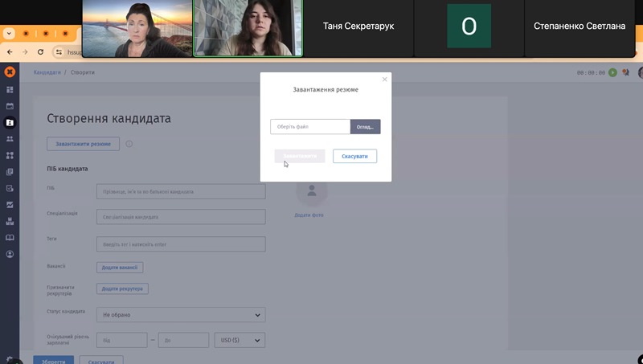The image size is (643, 364).
Task: Focus the ПІБ candidate name field
Action: (181, 191)
